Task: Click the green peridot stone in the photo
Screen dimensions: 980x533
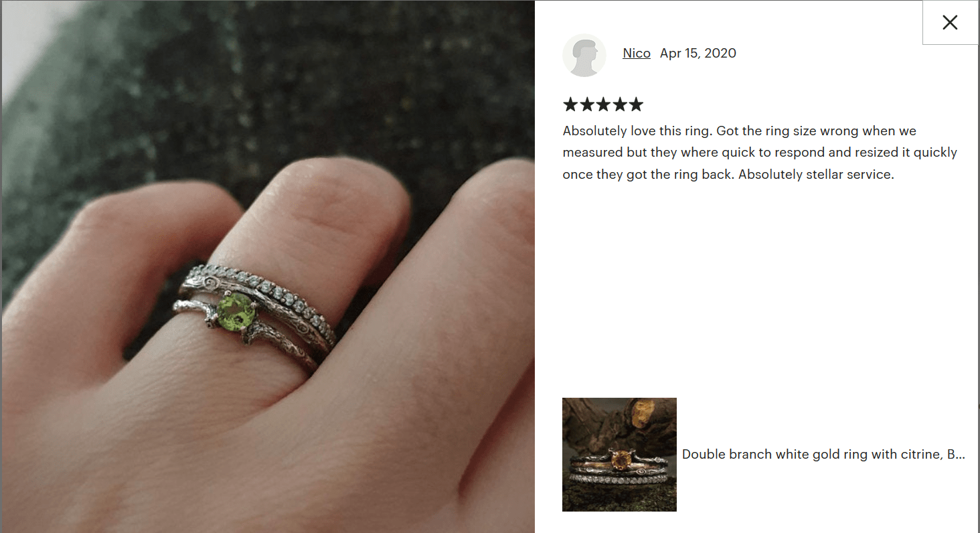Action: 237,313
